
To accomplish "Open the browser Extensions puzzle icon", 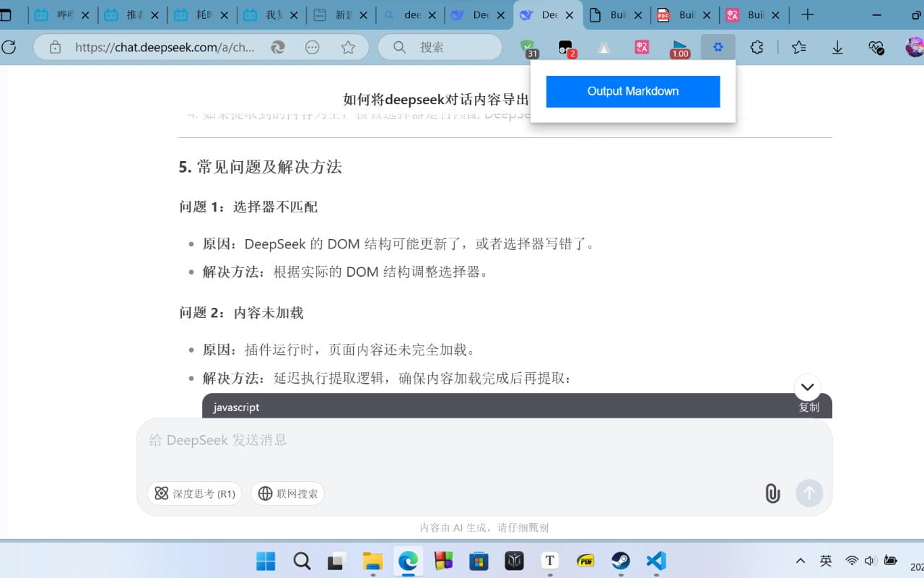I will click(757, 48).
